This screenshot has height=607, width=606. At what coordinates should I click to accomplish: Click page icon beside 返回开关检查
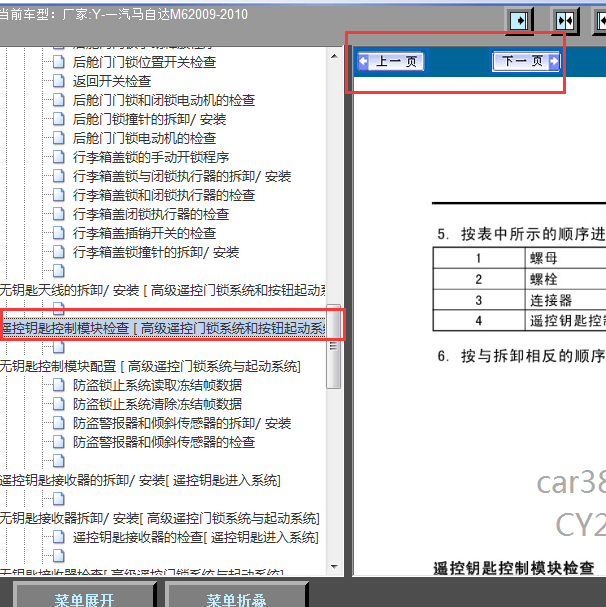click(x=58, y=81)
